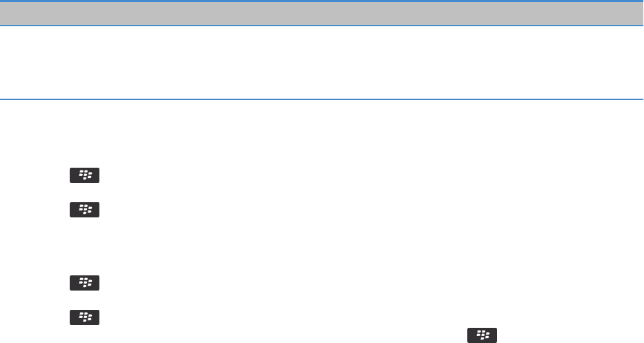Click the blue divider line below blank section
Viewport: 644px width, 343px height.
(x=322, y=99)
